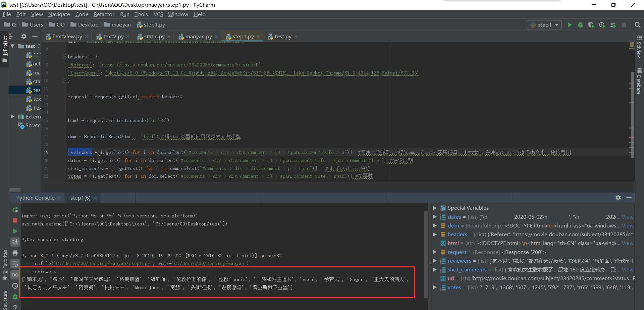
Task: Toggle the SciView tool window
Action: pyautogui.click(x=639, y=47)
